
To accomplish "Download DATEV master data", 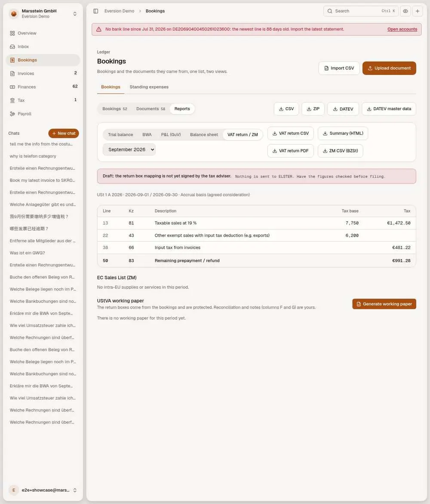I will click(x=389, y=109).
